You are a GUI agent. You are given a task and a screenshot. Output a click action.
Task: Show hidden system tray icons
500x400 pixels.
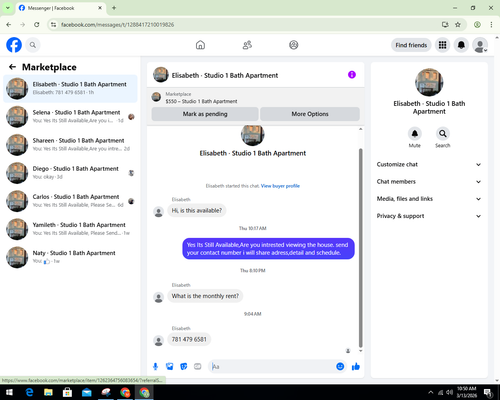(x=431, y=392)
